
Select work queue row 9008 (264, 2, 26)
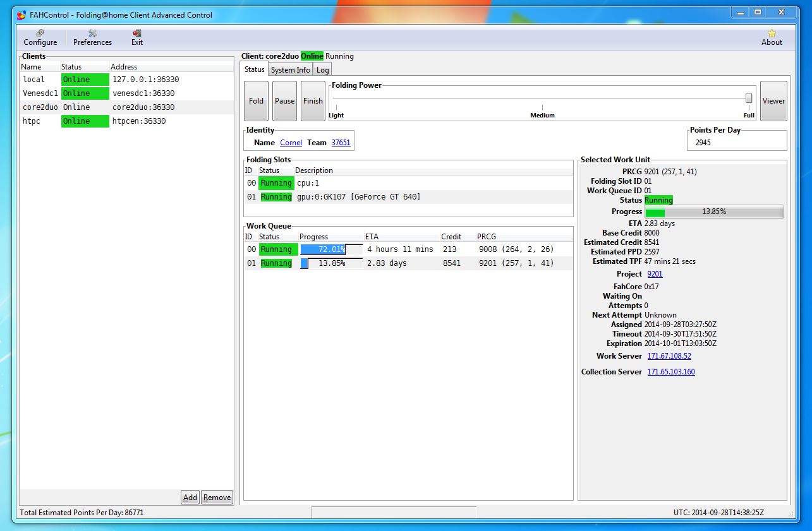[408, 249]
